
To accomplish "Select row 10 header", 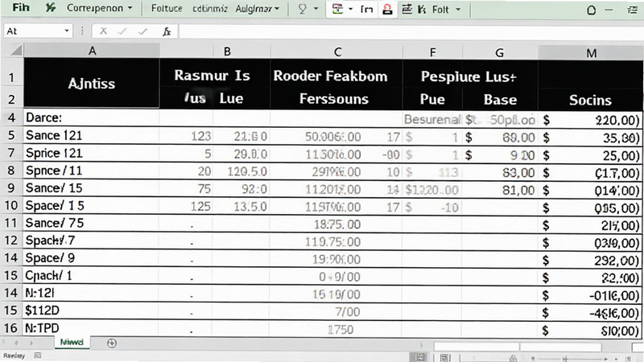I will point(11,205).
